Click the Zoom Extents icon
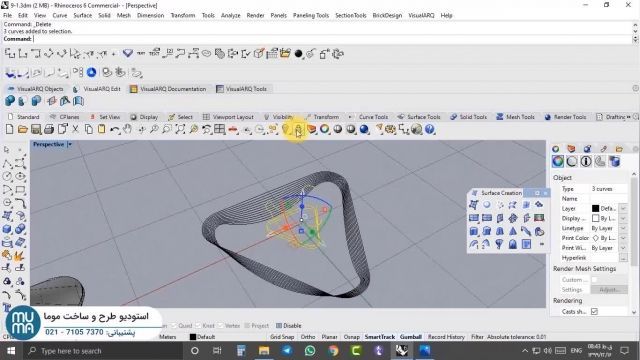This screenshot has width=640, height=360. tap(180, 129)
